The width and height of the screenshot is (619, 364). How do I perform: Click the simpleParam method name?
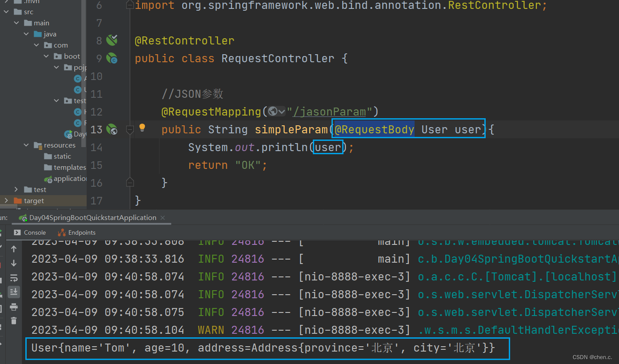(292, 129)
